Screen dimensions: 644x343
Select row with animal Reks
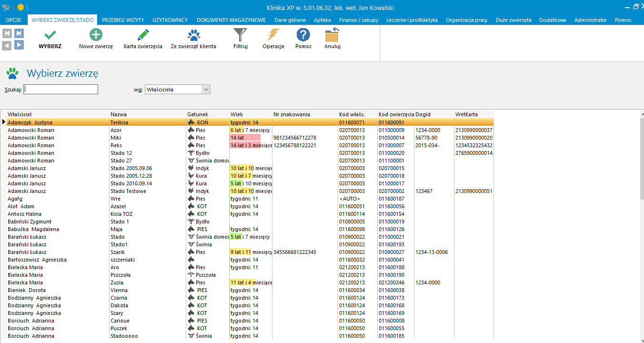[x=250, y=145]
